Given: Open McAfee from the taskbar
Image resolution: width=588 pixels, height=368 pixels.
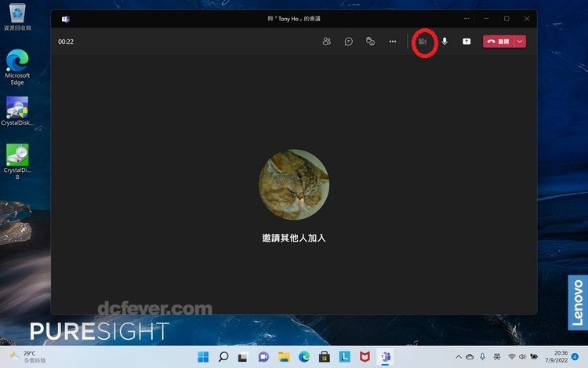Looking at the screenshot, I should 365,357.
